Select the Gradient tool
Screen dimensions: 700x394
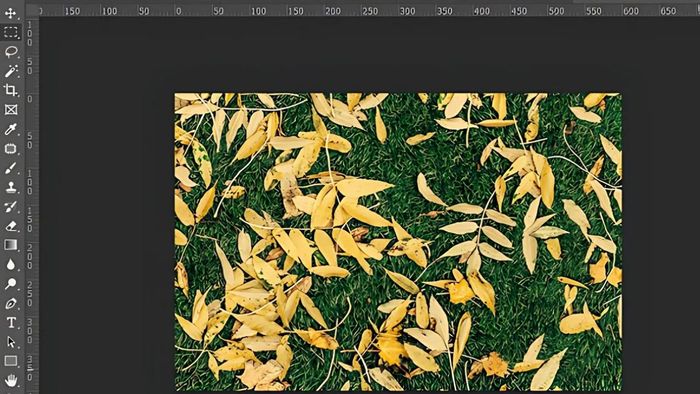11,245
